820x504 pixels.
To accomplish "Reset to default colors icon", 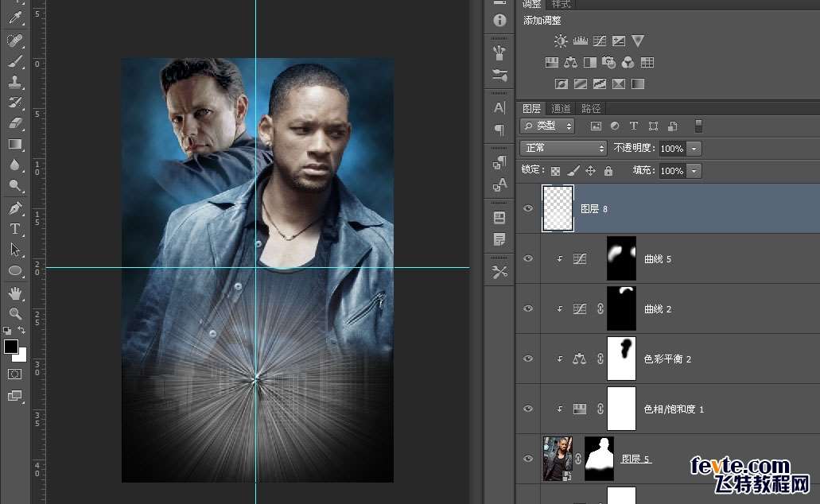I will [7, 330].
